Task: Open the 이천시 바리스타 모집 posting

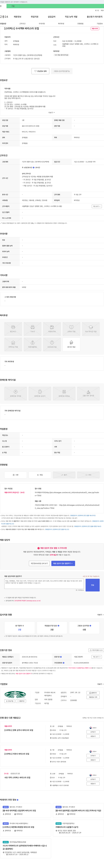Action: pyautogui.click(x=17, y=754)
